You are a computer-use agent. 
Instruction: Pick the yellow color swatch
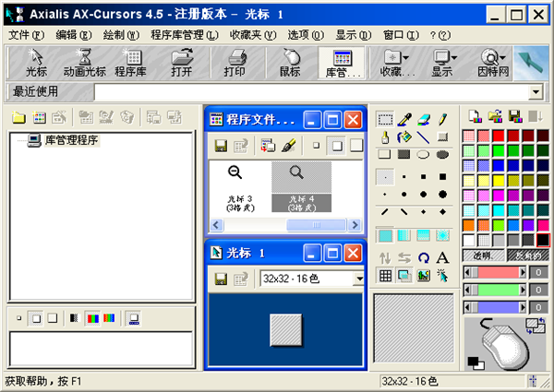click(x=499, y=181)
